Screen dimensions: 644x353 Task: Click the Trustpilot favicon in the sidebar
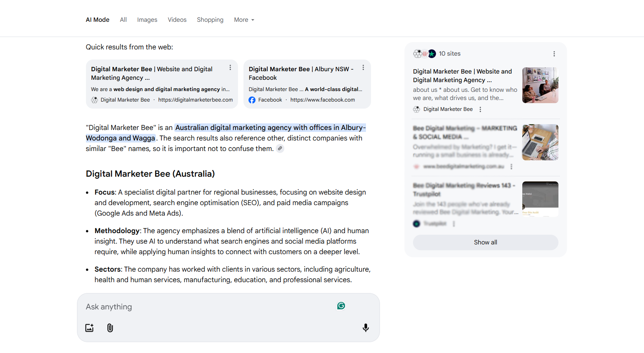click(x=416, y=223)
